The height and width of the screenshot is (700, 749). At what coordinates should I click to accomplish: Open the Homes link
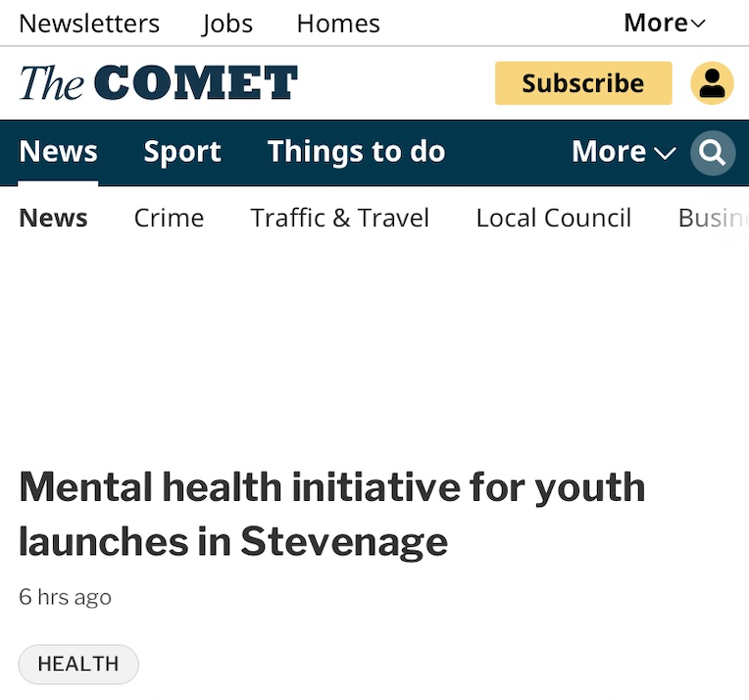tap(338, 24)
